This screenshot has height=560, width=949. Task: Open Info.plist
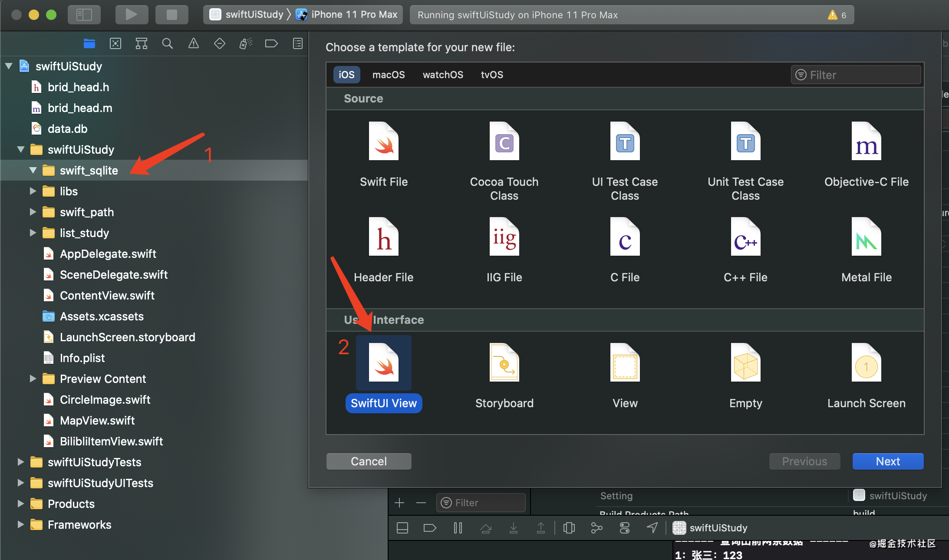(82, 358)
